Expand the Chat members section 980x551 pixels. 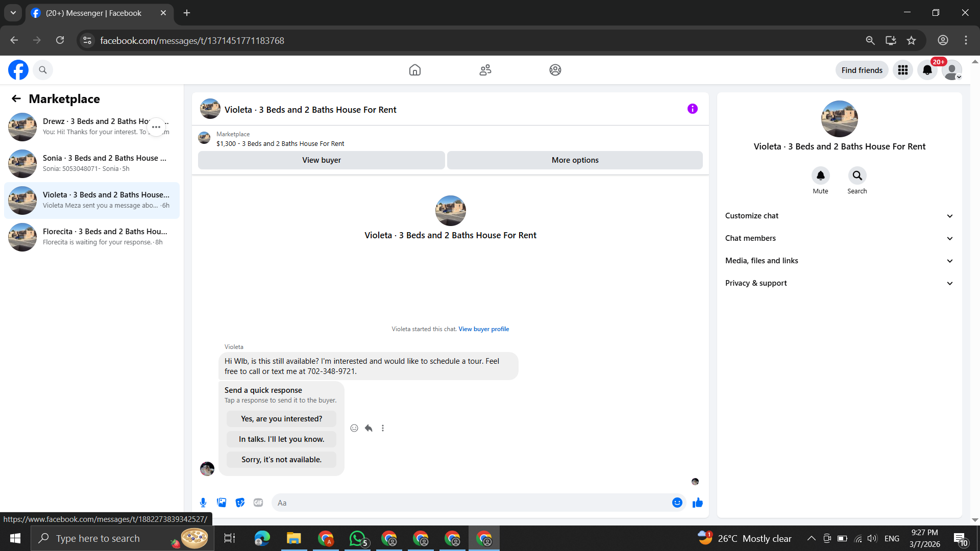[x=840, y=238]
